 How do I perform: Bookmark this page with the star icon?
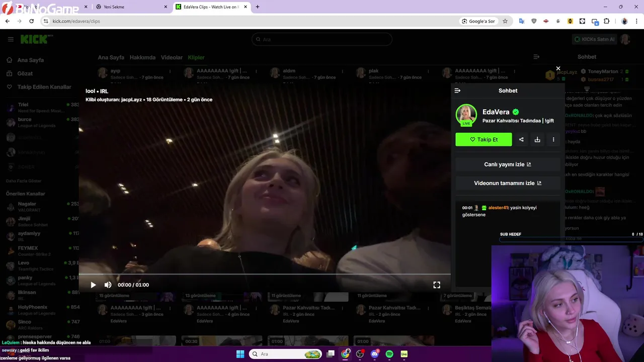[505, 21]
